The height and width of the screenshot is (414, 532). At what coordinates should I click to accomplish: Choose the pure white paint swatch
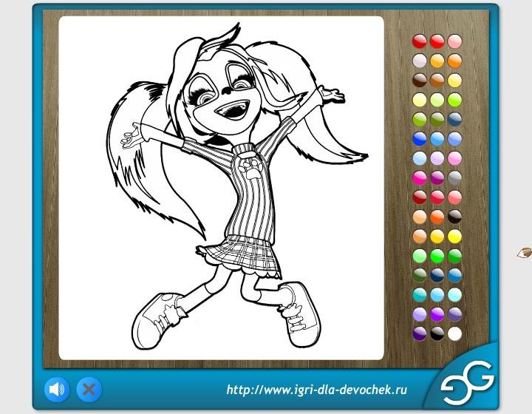[x=454, y=333]
